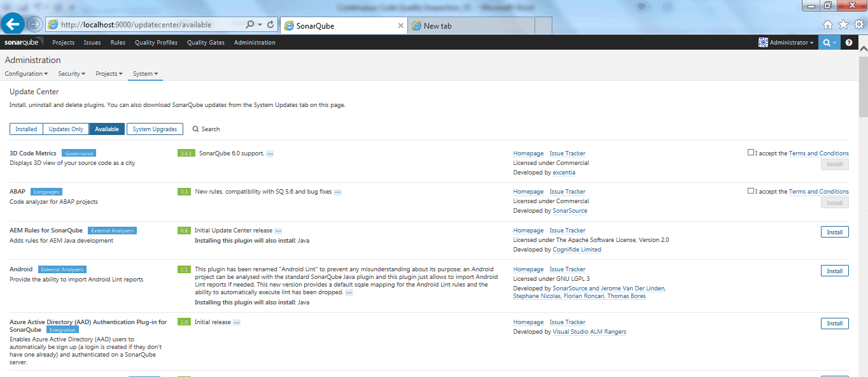The height and width of the screenshot is (377, 868).
Task: Open Visual Studio ALM Rangers link
Action: tap(589, 332)
